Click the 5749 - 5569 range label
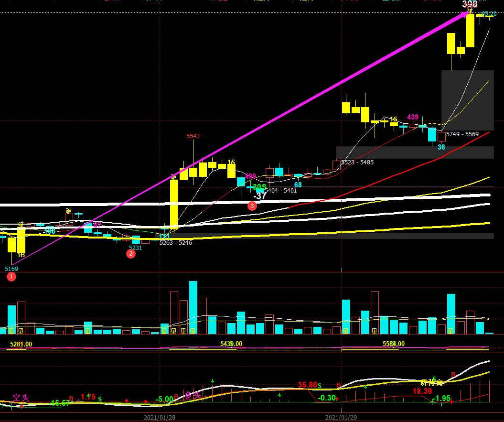 pos(462,134)
